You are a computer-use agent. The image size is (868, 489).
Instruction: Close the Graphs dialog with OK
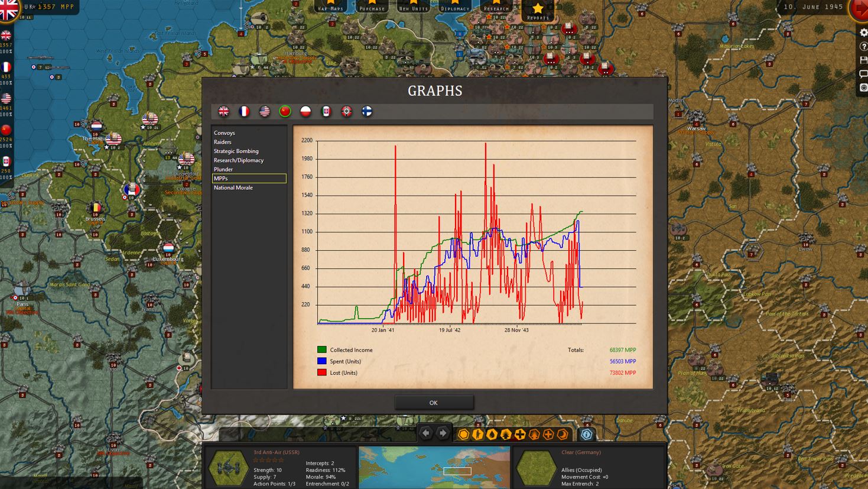tap(434, 403)
